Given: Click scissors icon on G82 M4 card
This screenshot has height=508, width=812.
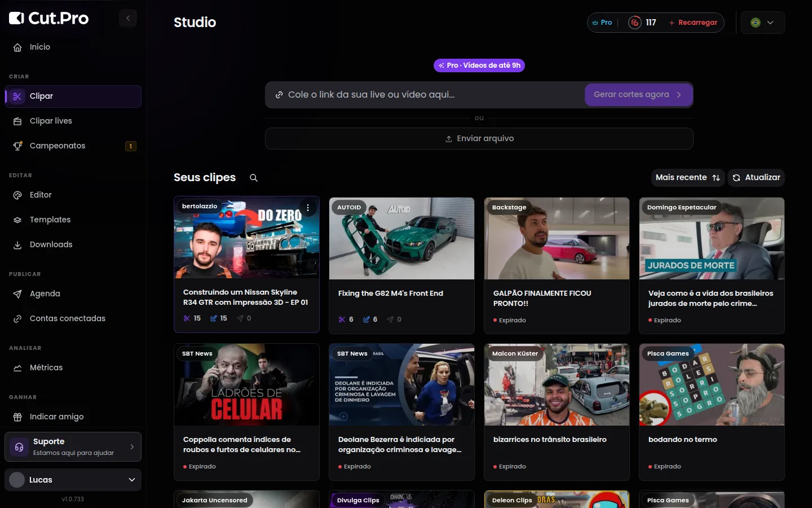Looking at the screenshot, I should tap(342, 320).
